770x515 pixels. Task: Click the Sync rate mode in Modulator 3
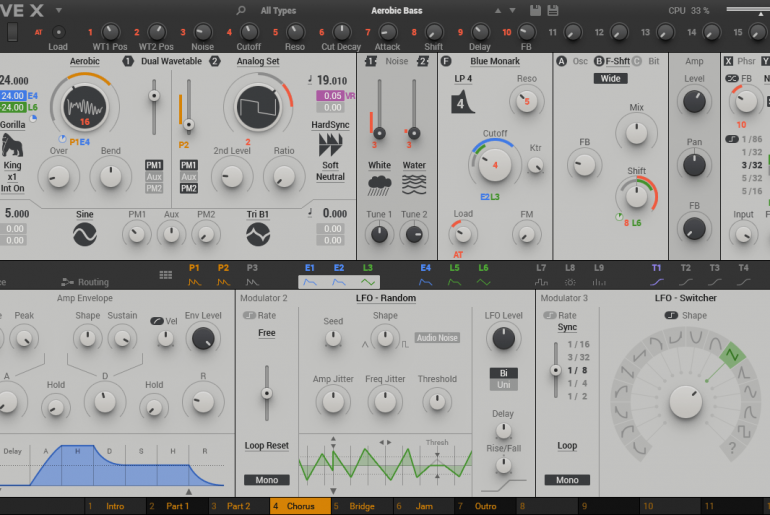point(567,327)
